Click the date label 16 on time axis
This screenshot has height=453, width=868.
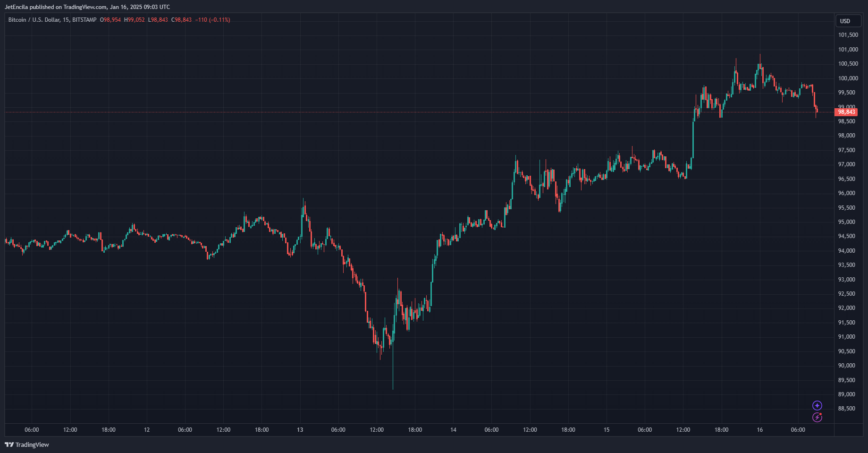760,430
